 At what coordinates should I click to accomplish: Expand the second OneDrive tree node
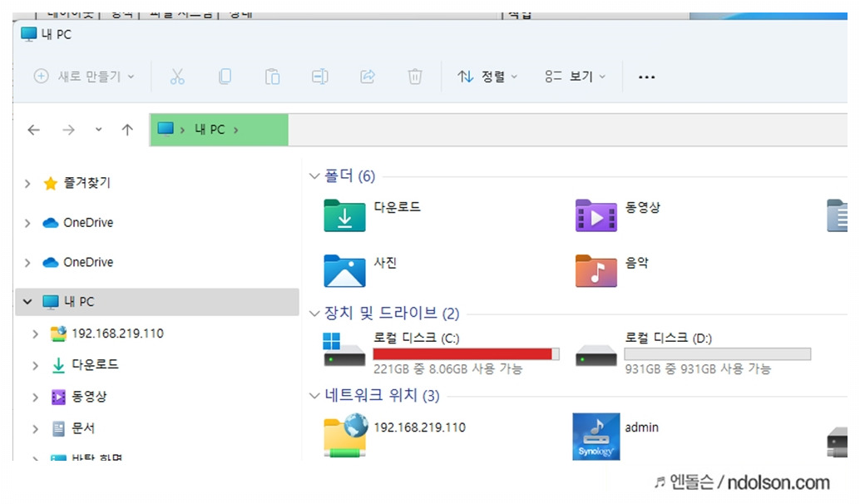tap(27, 262)
